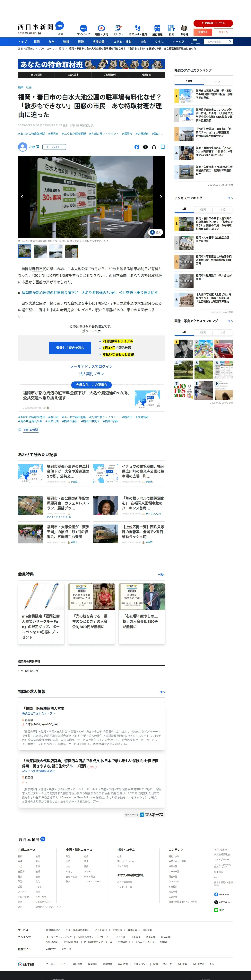Screen dimensions: 251x980
Task: Open カテゴリ一覧 hamburger menu
Action: (x=195, y=41)
